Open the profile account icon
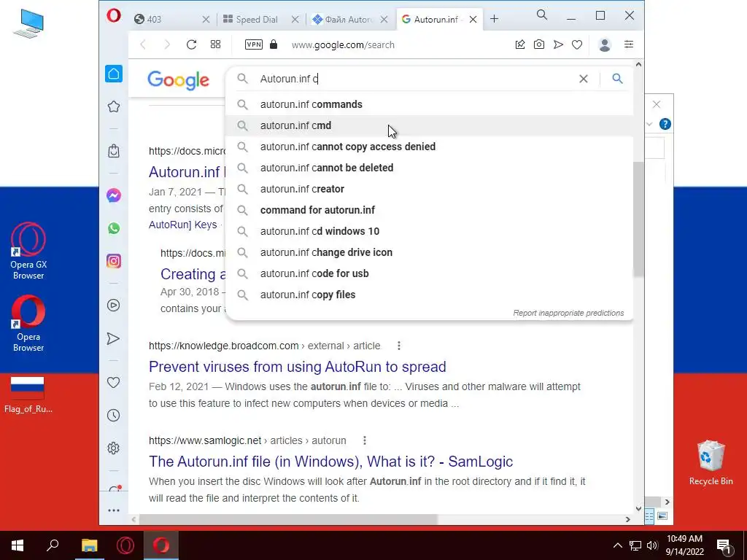This screenshot has height=560, width=747. [605, 44]
